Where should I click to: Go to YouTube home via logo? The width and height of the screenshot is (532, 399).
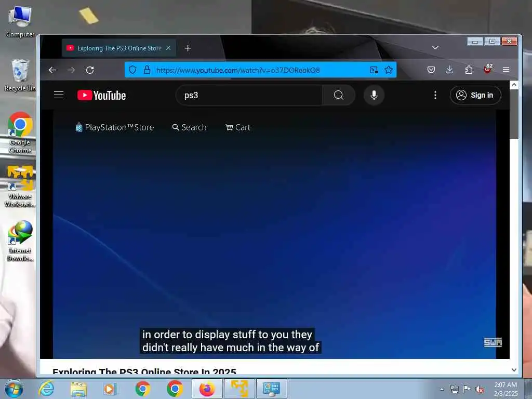[x=101, y=96]
